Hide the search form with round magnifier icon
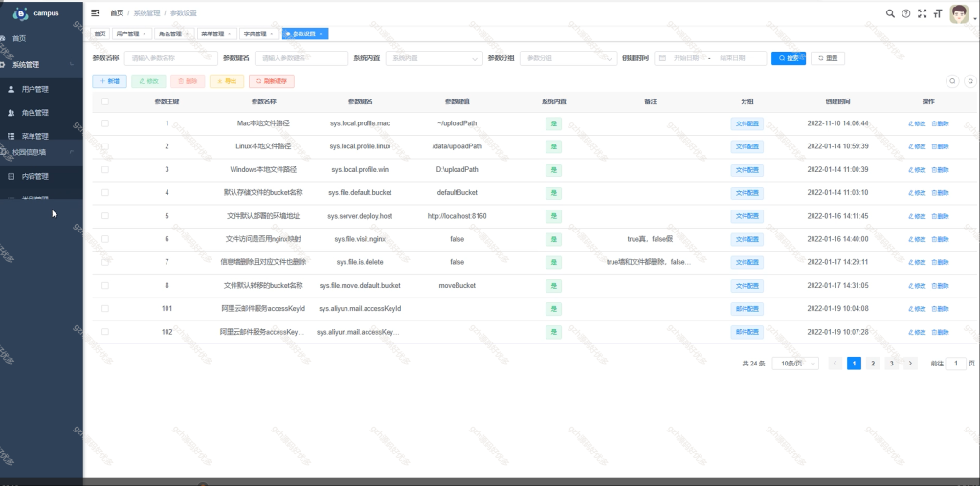The image size is (980, 486). coord(952,81)
